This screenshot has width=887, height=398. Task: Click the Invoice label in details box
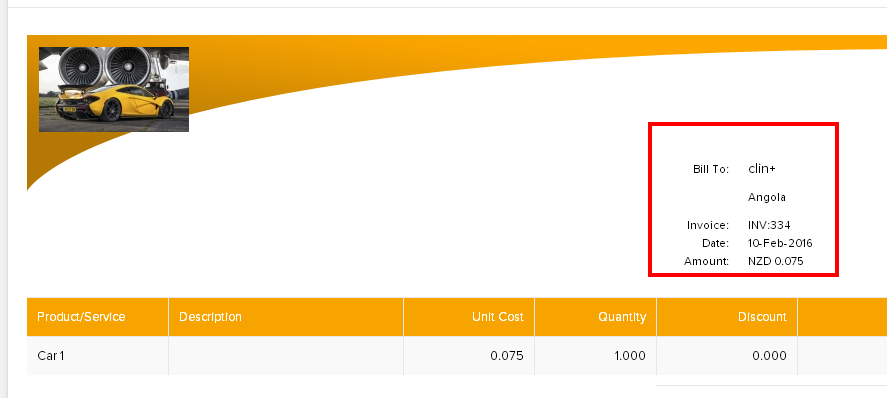tap(708, 225)
